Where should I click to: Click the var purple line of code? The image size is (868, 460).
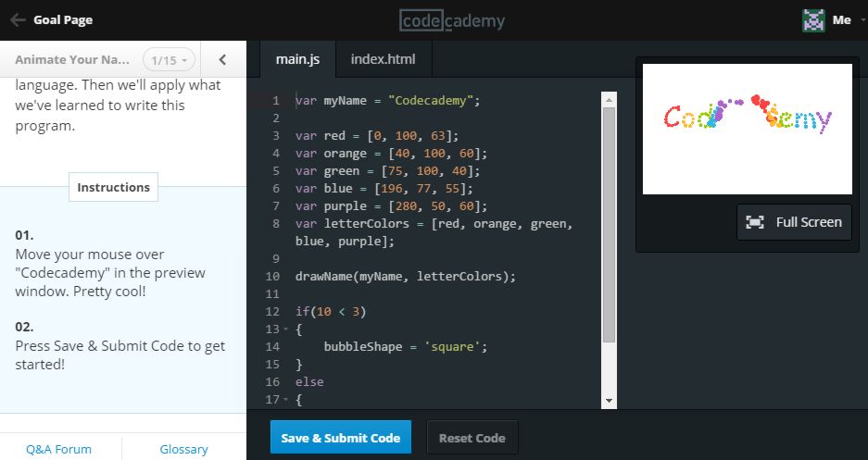pos(391,206)
